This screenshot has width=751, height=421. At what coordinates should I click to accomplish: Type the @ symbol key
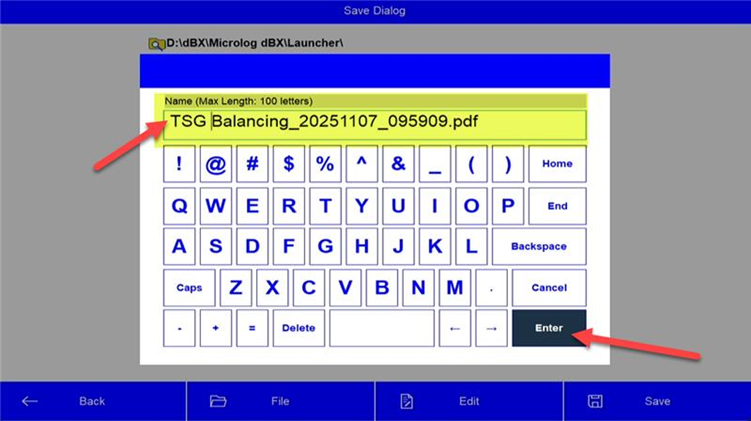click(216, 165)
